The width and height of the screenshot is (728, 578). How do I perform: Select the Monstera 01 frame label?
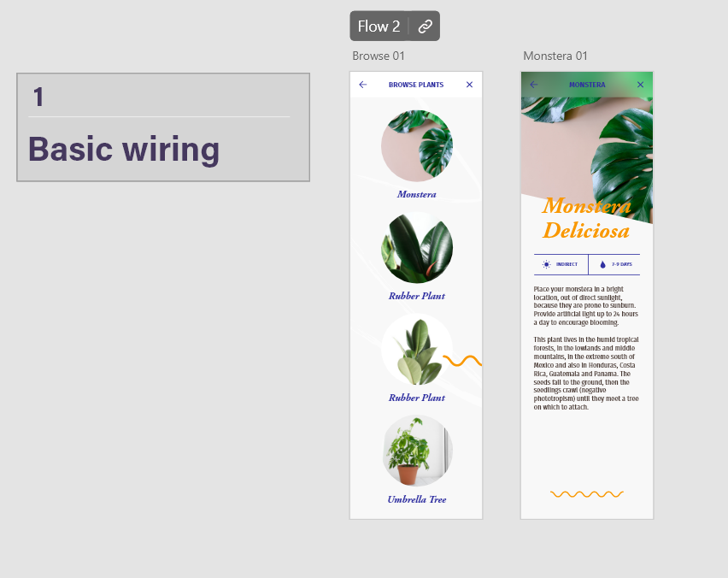[555, 56]
